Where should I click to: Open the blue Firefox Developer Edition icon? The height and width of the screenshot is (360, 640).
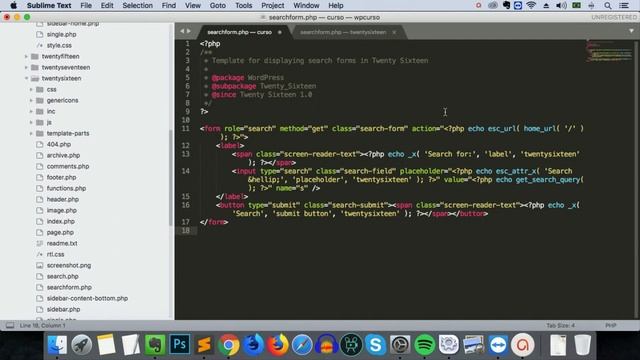click(253, 345)
